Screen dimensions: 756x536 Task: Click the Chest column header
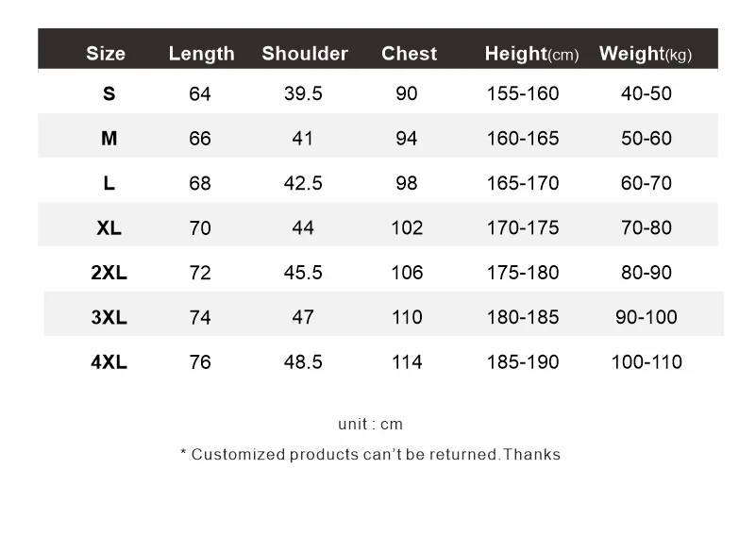(409, 54)
